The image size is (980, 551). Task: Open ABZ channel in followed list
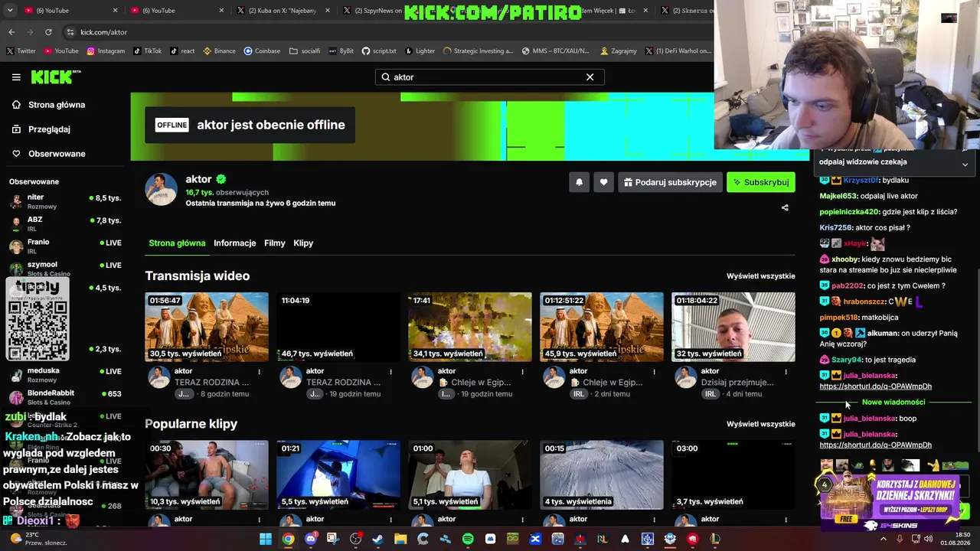point(65,223)
